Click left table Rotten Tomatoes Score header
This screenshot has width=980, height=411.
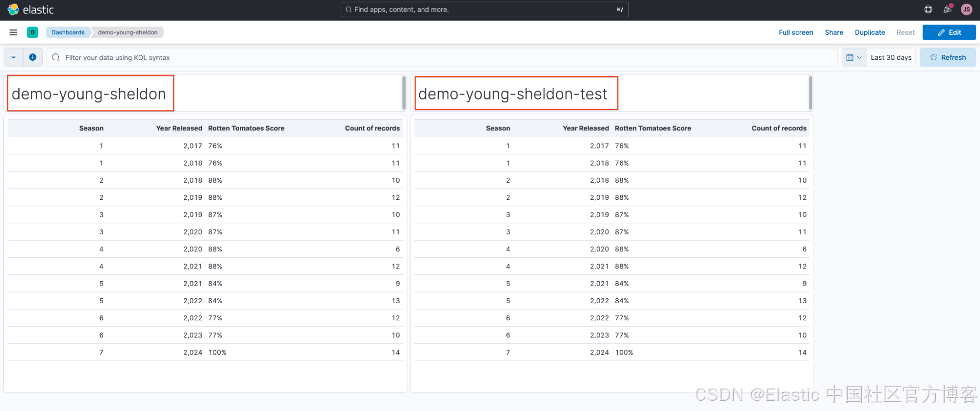click(246, 128)
